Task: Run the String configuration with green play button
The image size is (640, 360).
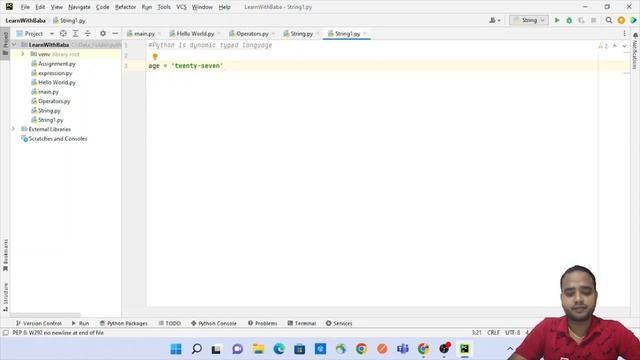Action: click(557, 20)
